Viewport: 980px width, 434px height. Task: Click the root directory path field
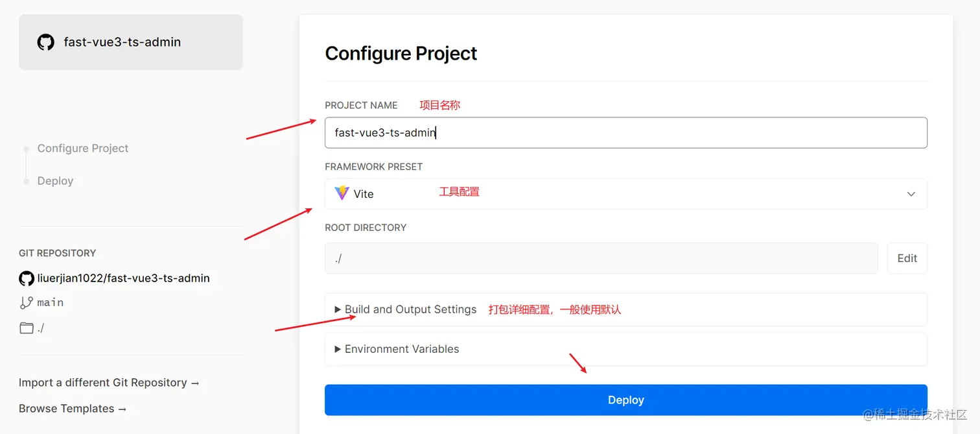tap(601, 258)
